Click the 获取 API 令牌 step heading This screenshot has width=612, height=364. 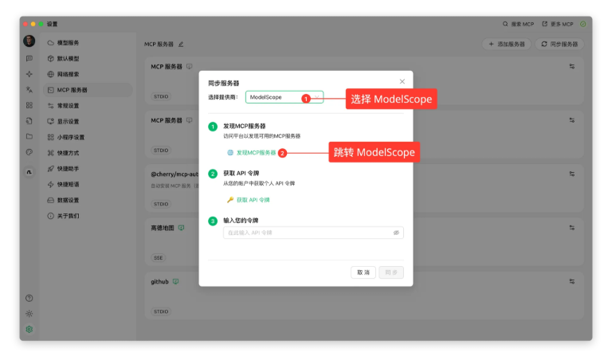(241, 173)
